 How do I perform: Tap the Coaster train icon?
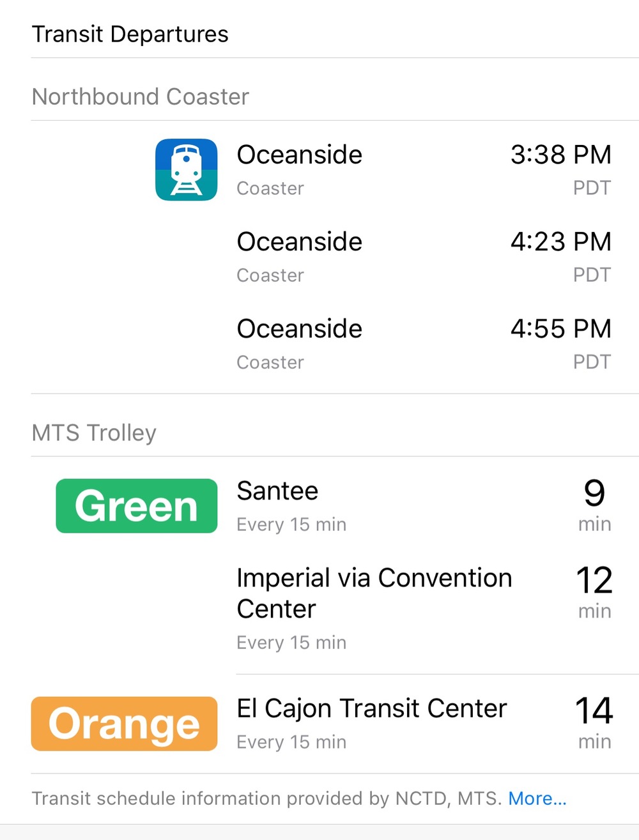pos(186,170)
